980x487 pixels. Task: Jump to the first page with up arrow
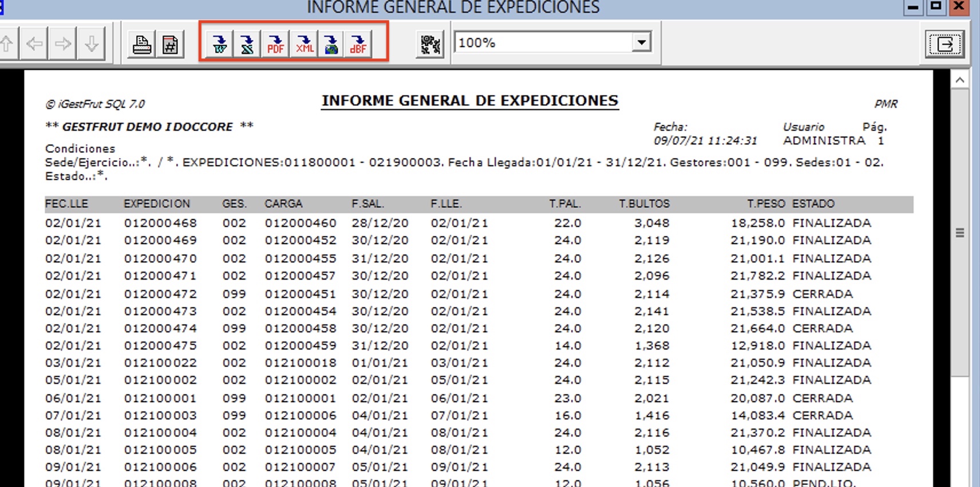(7, 44)
